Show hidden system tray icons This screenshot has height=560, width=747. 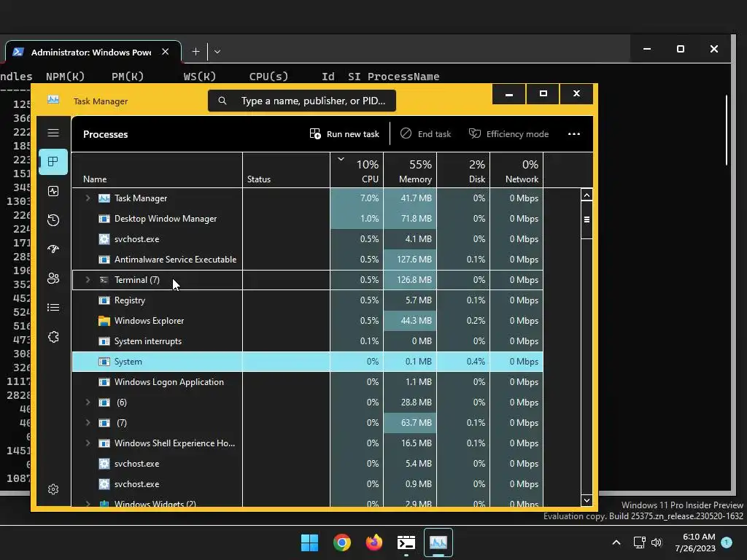(x=616, y=542)
